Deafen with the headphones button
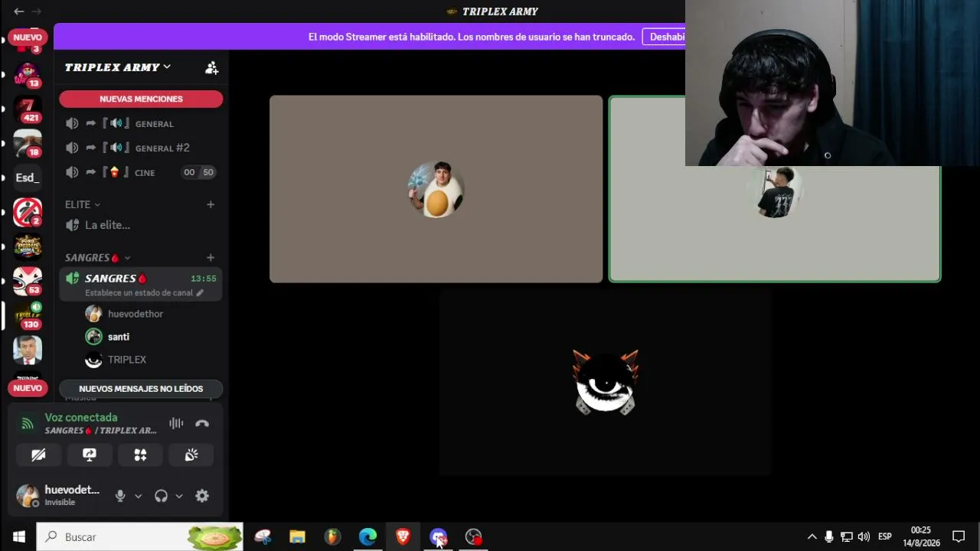 [x=161, y=496]
